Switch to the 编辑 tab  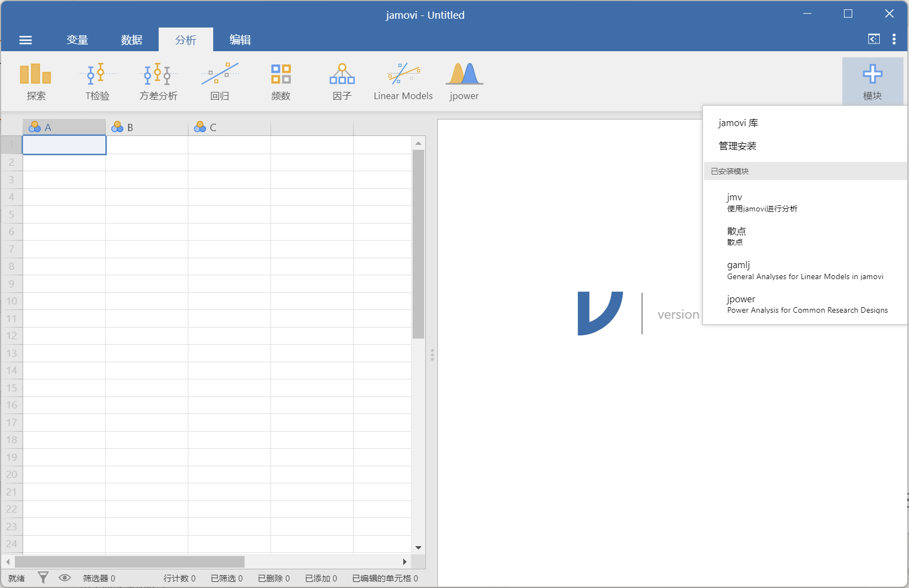240,40
